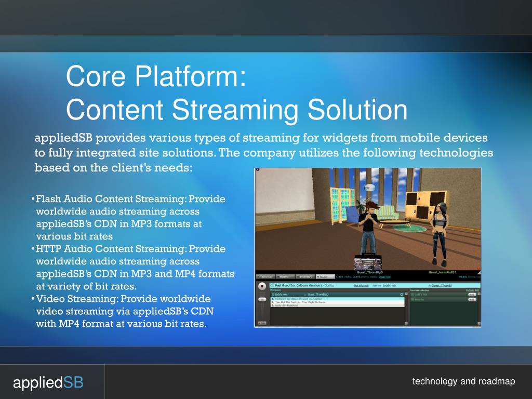This screenshot has height=399, width=532.
Task: Click the technology and roadmap footer text
Action: click(463, 381)
